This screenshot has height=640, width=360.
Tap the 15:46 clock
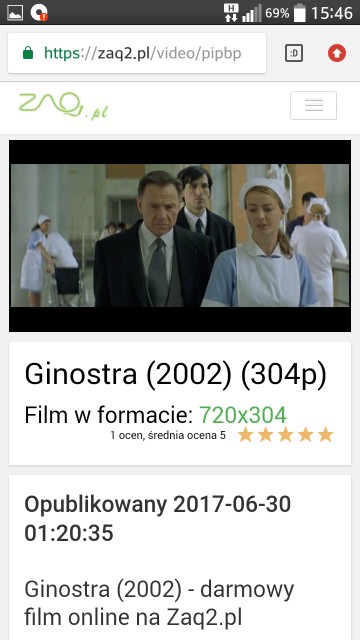[332, 13]
